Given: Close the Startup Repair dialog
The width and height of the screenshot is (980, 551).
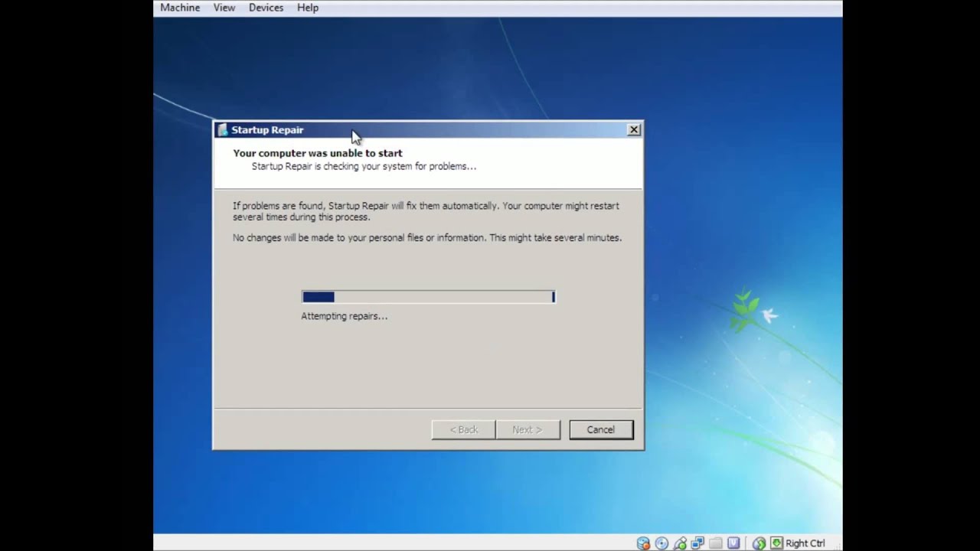Looking at the screenshot, I should click(634, 130).
